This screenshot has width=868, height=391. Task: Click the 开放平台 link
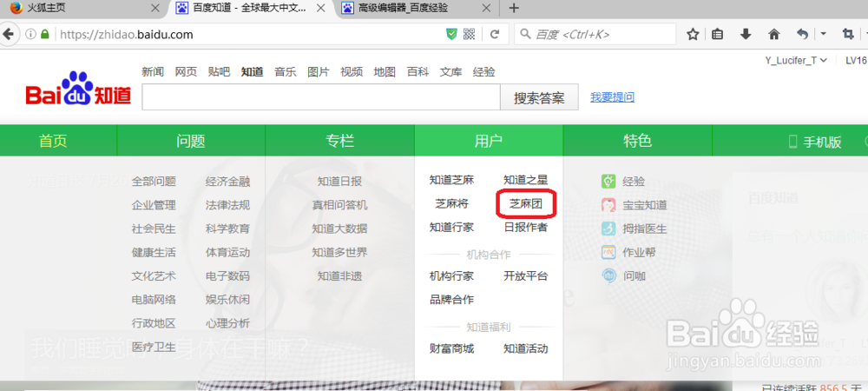pos(526,275)
